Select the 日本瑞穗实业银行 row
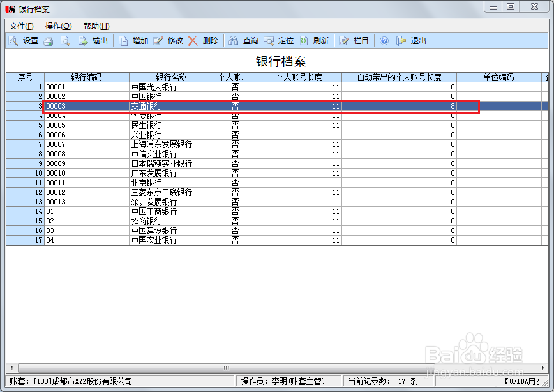Image resolution: width=554 pixels, height=392 pixels. (x=278, y=163)
